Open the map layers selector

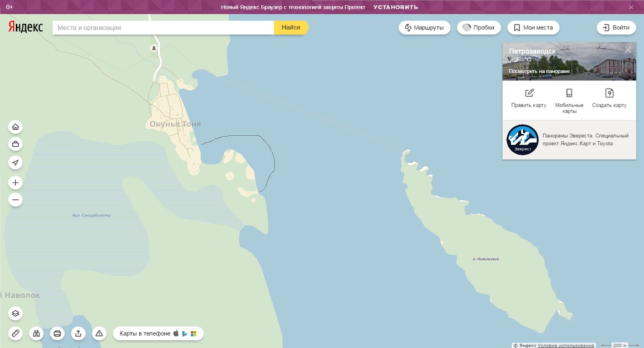tap(15, 313)
